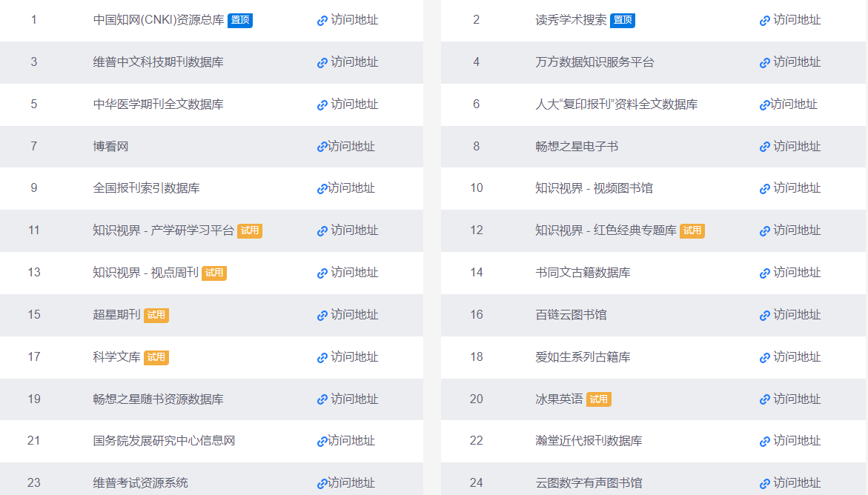Screen dimensions: 868x495
Task: Click the link icon for 维普考试资源系统
Action: (322, 484)
